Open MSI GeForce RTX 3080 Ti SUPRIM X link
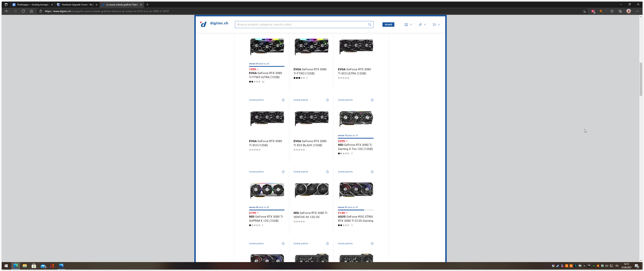This screenshot has width=644, height=271. (266, 219)
